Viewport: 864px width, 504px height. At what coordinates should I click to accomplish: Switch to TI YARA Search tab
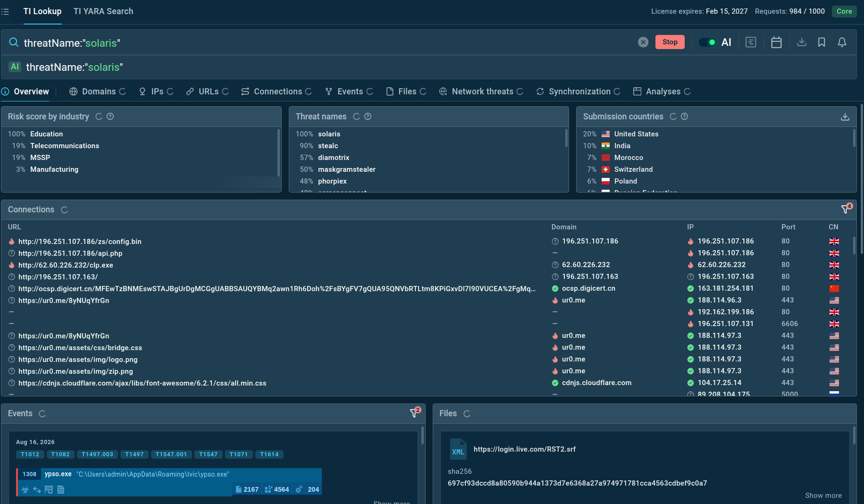pos(103,11)
